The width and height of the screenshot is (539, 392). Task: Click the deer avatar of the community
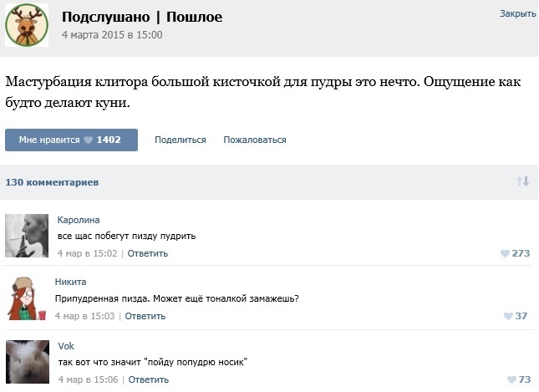point(27,25)
